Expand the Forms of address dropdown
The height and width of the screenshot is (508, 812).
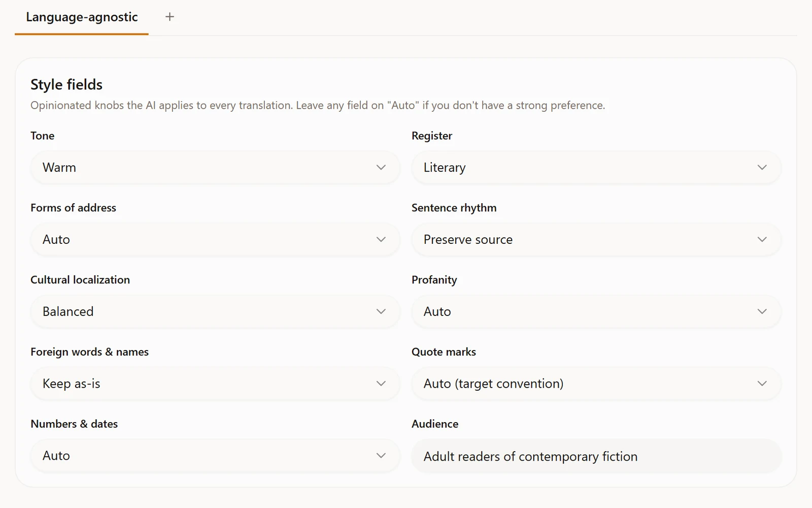(x=215, y=240)
